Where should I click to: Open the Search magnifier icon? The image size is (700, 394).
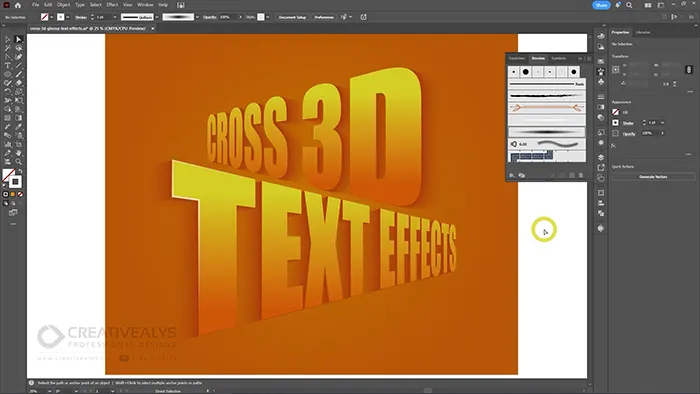coord(629,5)
